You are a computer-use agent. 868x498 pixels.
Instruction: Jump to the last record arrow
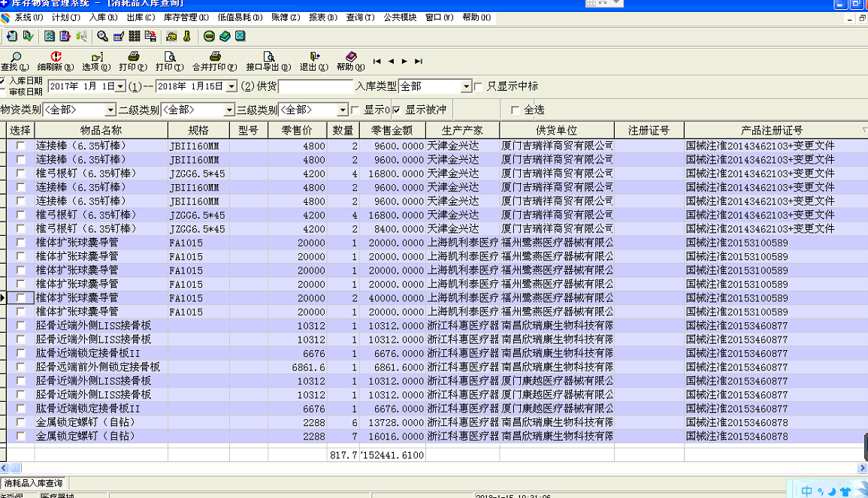click(x=419, y=62)
